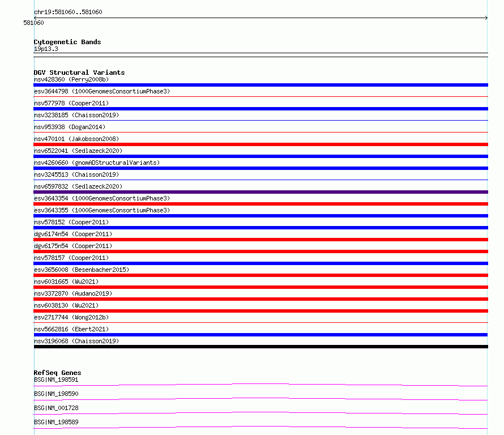504x435 pixels.
Task: Click nsv577978 (Cooper2011) label
Action: [x=71, y=103]
